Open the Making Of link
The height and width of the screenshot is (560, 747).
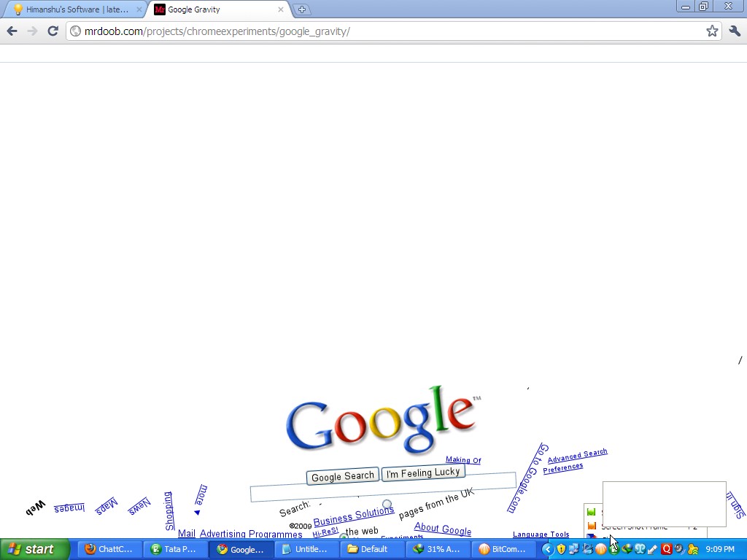pos(463,459)
